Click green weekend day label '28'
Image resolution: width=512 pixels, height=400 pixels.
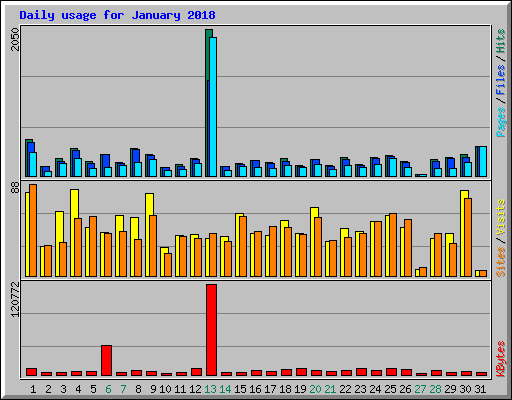tap(435, 389)
